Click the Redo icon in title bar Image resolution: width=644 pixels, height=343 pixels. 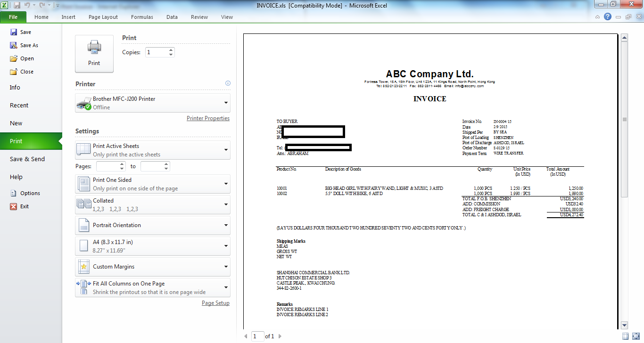pos(42,5)
